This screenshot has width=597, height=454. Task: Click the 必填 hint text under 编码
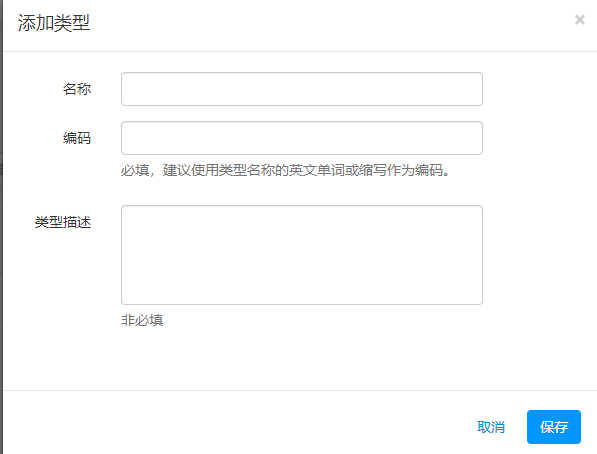pos(286,170)
